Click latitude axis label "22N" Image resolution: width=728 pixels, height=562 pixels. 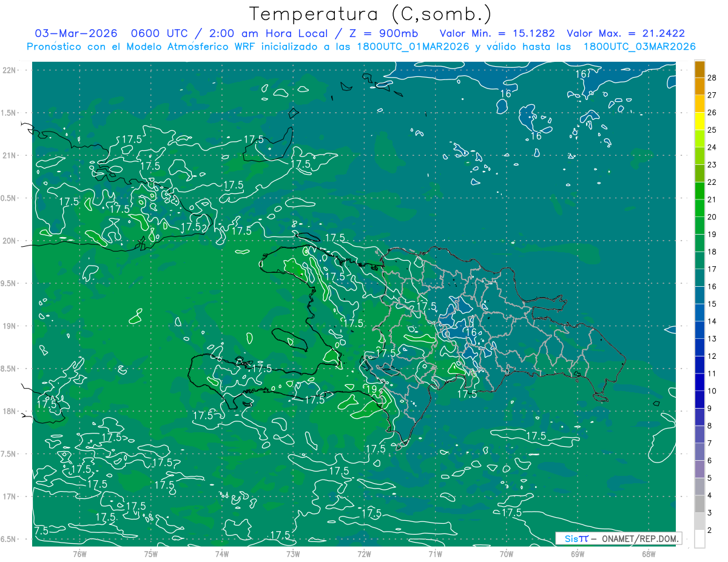click(10, 70)
